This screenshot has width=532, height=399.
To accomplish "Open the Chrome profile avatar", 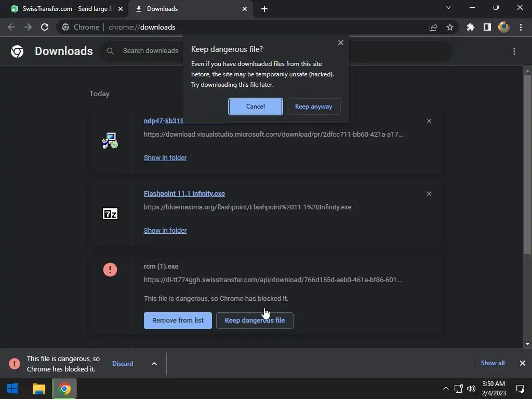I will (504, 27).
